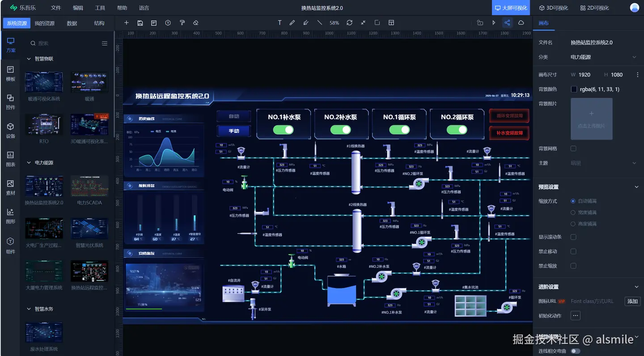Open the 帮助 menu
This screenshot has width=644, height=356.
(x=122, y=8)
